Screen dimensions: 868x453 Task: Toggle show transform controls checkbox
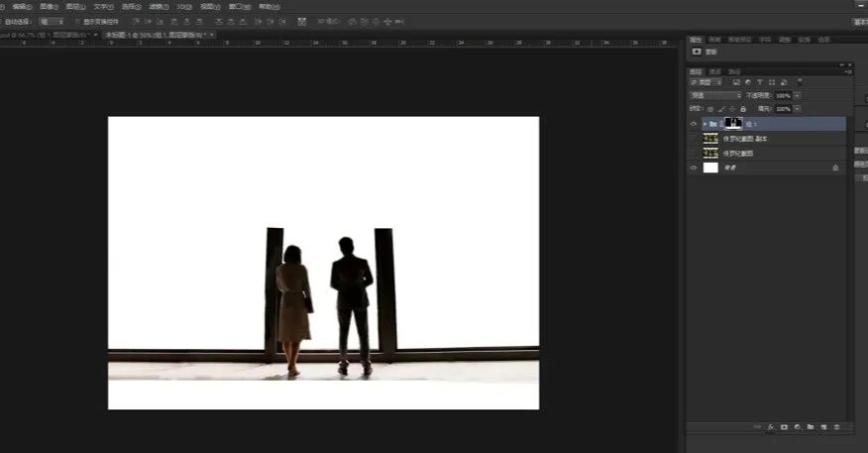coord(78,22)
